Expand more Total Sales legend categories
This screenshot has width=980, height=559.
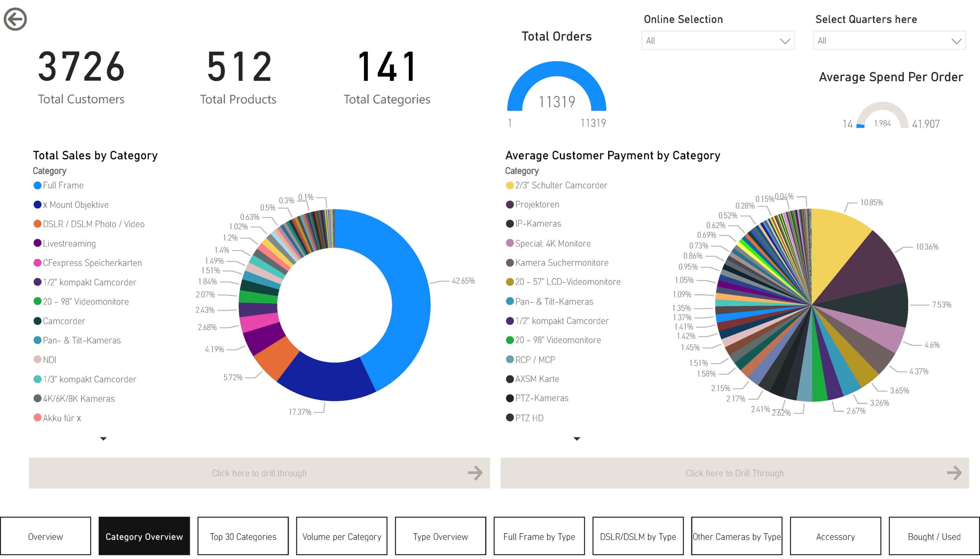coord(103,438)
